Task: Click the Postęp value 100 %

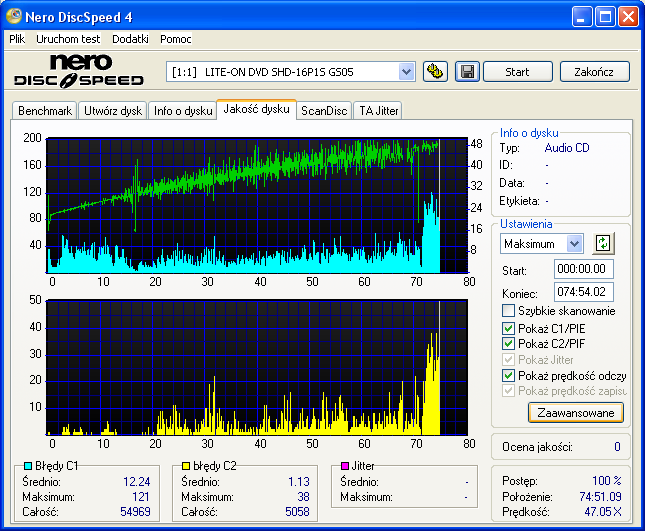Action: (607, 480)
